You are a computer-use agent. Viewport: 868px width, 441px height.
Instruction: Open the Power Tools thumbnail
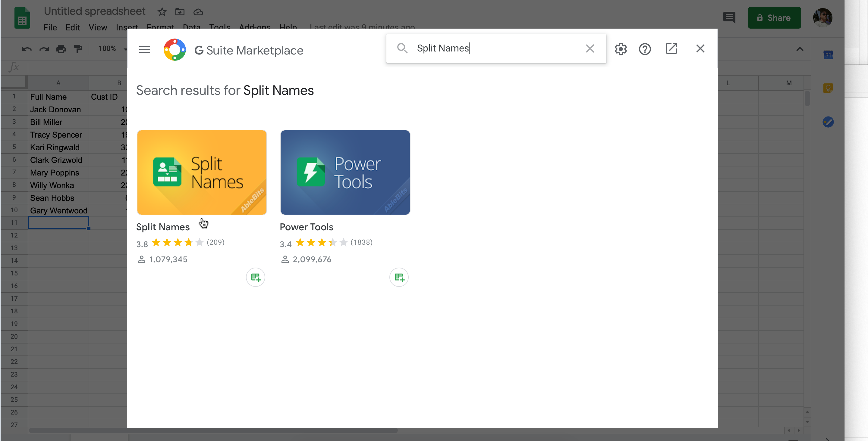pyautogui.click(x=345, y=172)
